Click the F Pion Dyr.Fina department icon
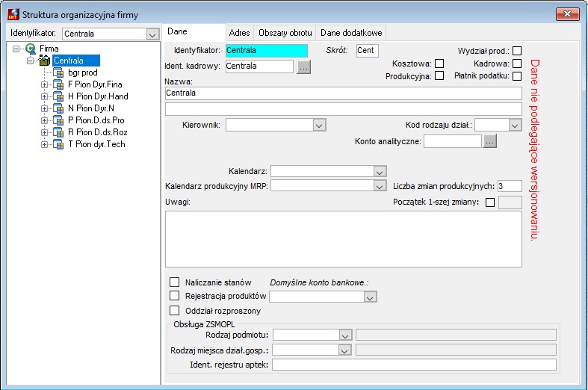This screenshot has width=588, height=390. pos(58,84)
